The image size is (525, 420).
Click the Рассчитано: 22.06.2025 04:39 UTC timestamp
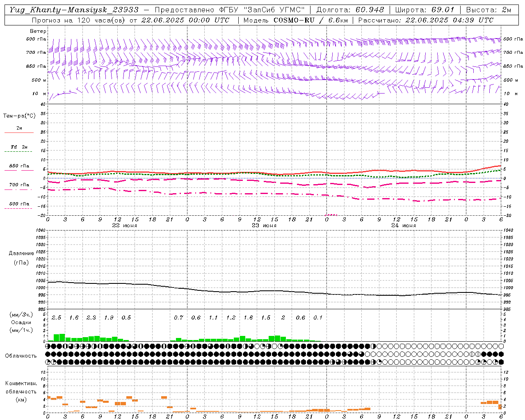click(426, 20)
